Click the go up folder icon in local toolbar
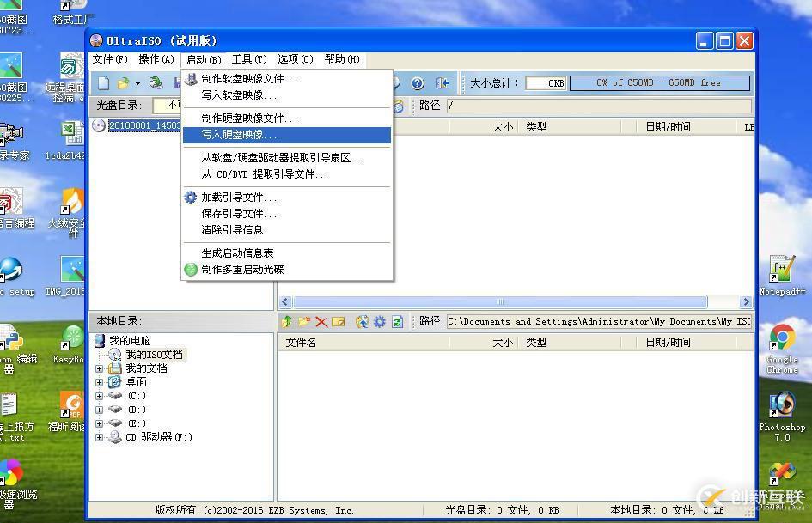Viewport: 812px width, 523px height. 287,321
